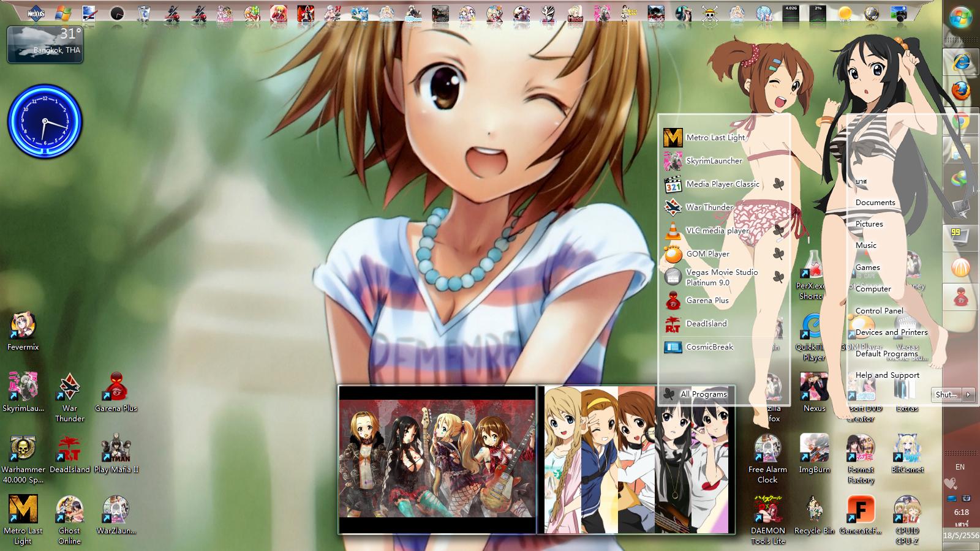The width and height of the screenshot is (980, 551).
Task: Open the RAM meter showing 4.02G
Action: pyautogui.click(x=791, y=13)
